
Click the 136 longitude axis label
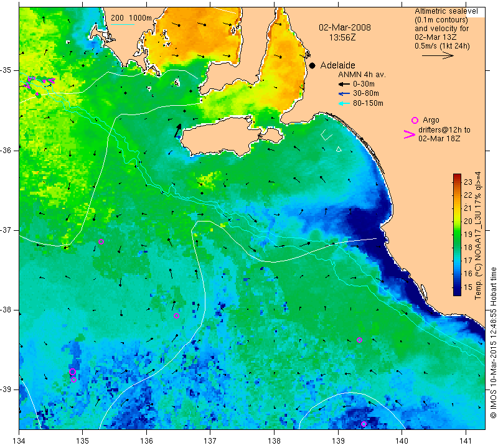click(146, 441)
